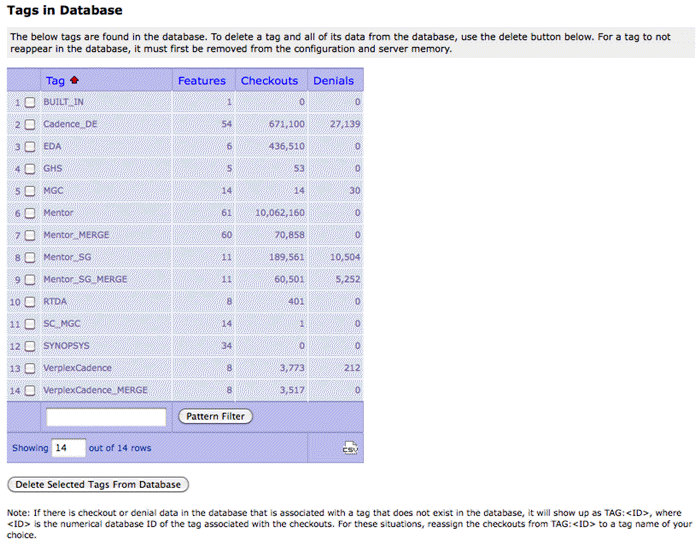Check the BUILT_IN tag checkbox
This screenshot has width=700, height=544.
[30, 103]
